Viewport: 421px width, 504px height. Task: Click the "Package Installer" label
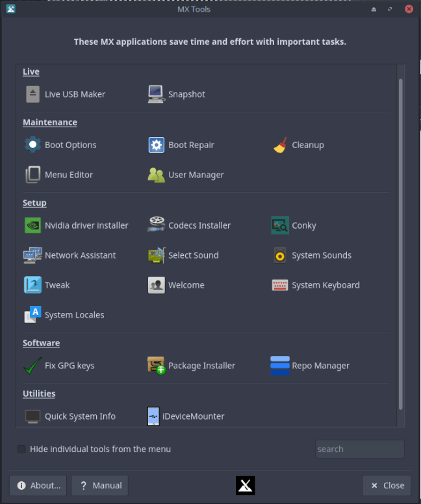pyautogui.click(x=201, y=366)
